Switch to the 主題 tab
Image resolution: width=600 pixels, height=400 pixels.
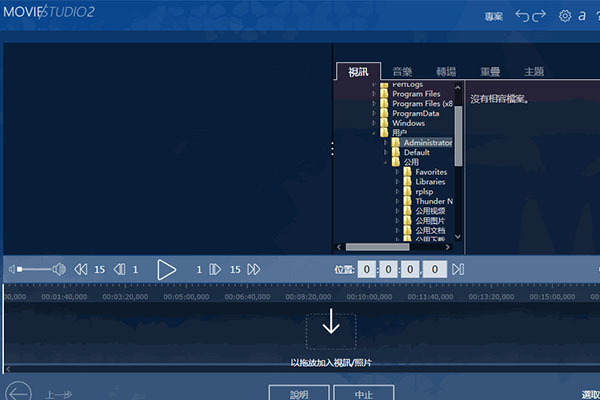(x=534, y=72)
